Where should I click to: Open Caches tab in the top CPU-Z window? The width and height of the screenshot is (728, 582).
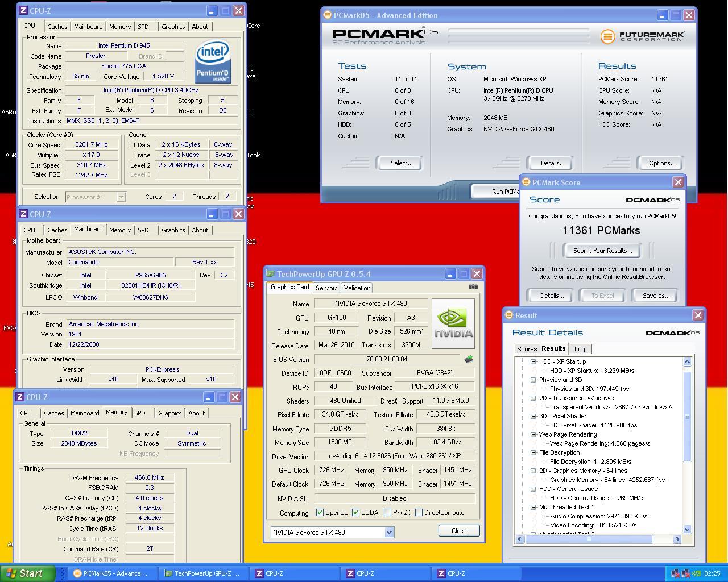click(57, 27)
